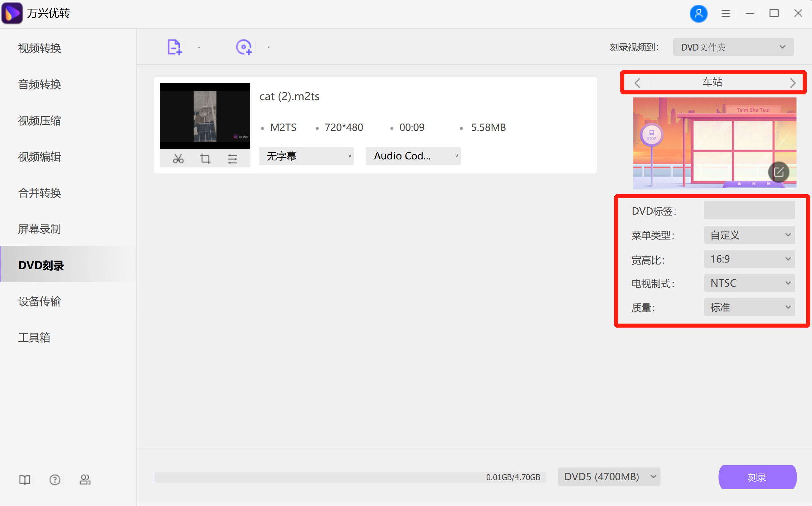The width and height of the screenshot is (812, 506).
Task: Click the help question mark icon
Action: click(55, 480)
